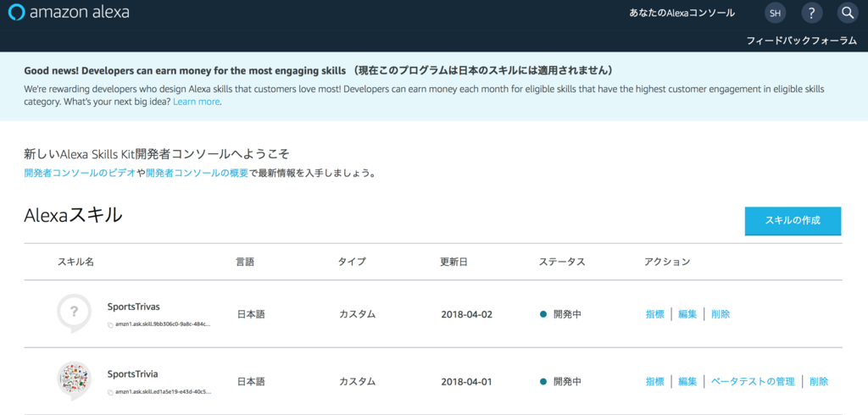Select the タイプ column header
Viewport: 868px width, 415px height.
352,262
